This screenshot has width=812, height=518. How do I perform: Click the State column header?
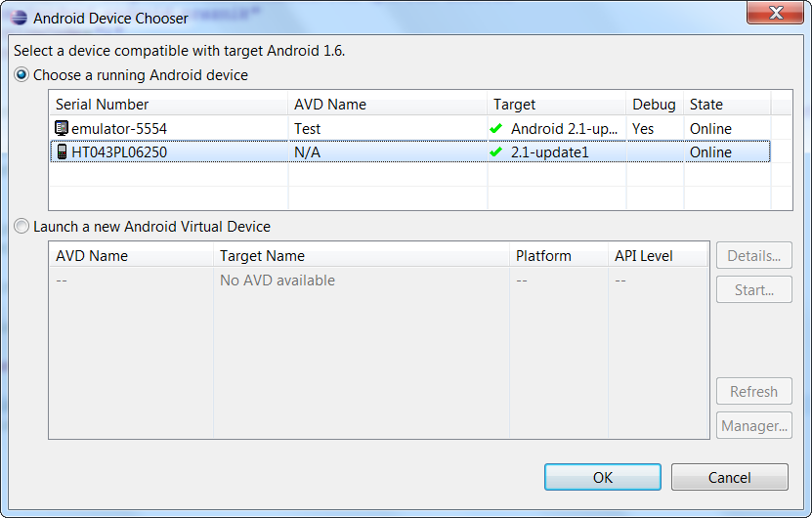coord(705,105)
